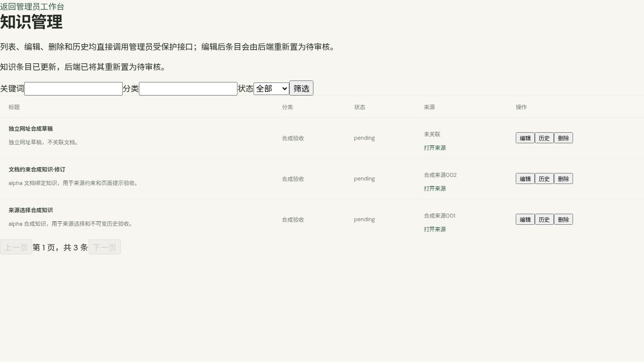Click the 操作 column header
Viewport: 644px width, 362px height.
point(521,107)
